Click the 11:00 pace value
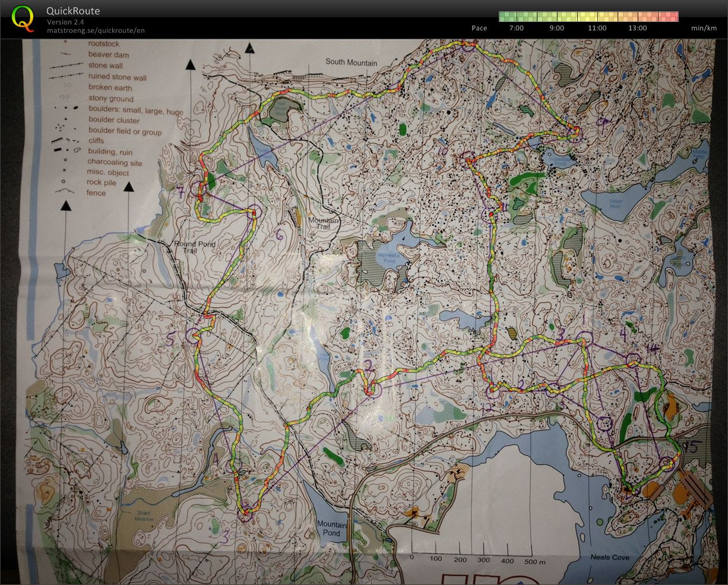 click(597, 28)
